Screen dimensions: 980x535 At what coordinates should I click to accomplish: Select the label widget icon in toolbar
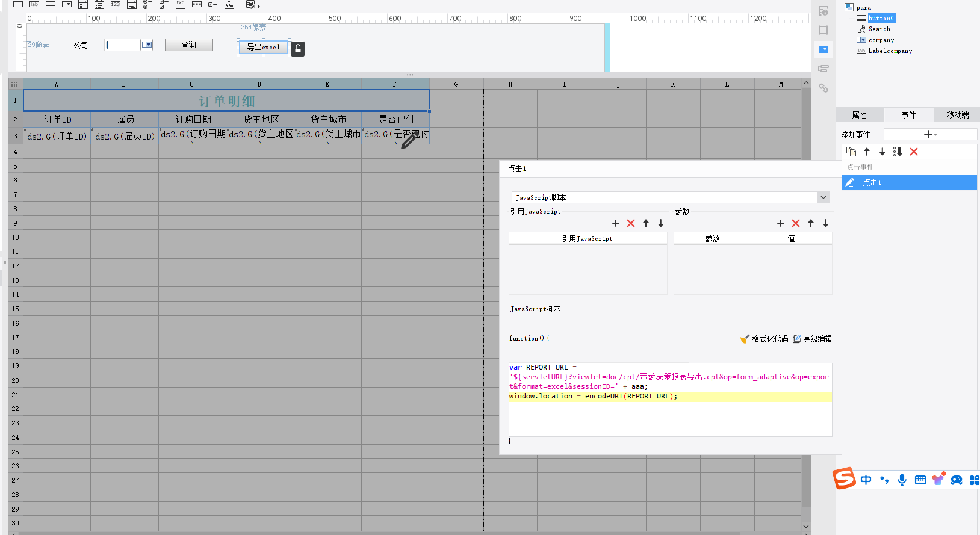pos(34,4)
